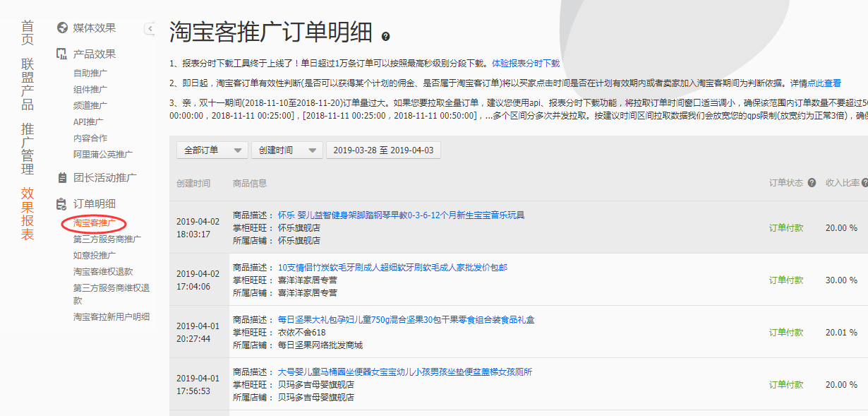Click the 产品效果 chart icon

click(x=61, y=54)
